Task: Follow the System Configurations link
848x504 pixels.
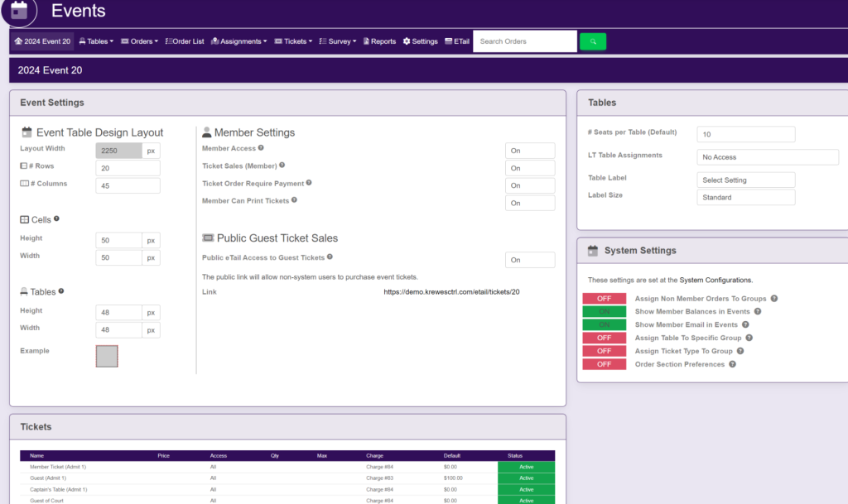Action: [715, 281]
